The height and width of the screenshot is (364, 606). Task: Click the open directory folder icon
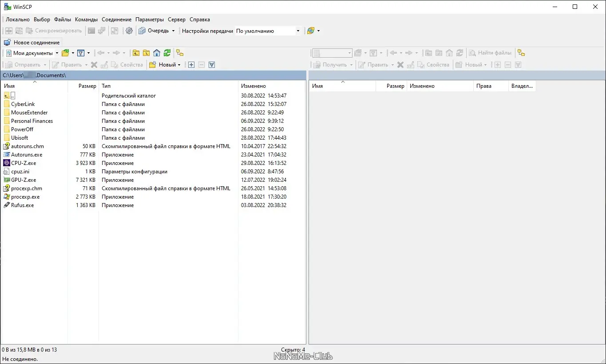66,53
